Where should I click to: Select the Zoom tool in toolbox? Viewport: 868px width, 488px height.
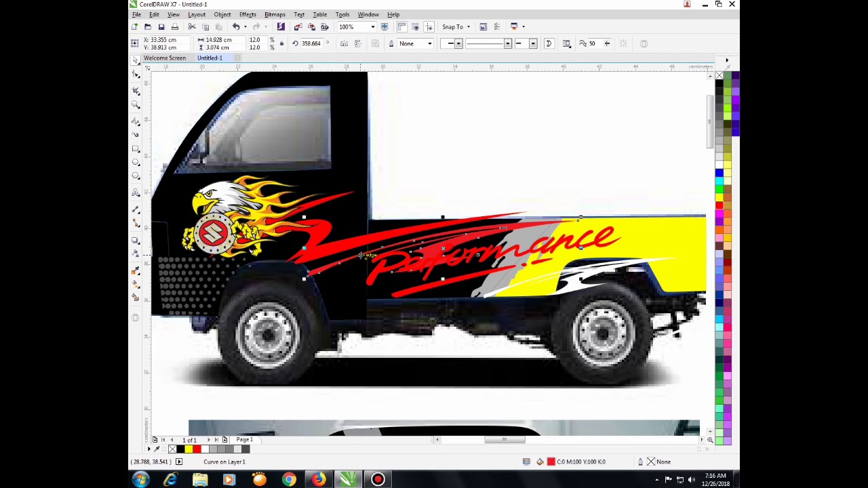tap(136, 105)
